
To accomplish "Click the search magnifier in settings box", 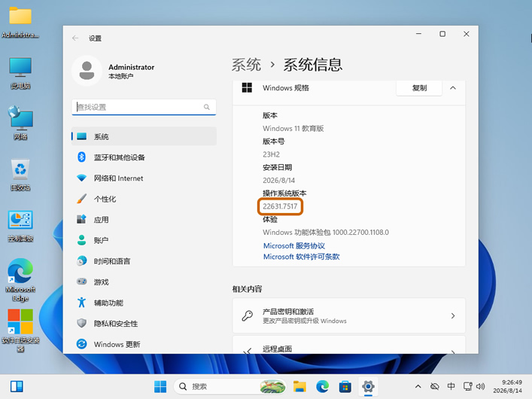I will click(x=207, y=108).
